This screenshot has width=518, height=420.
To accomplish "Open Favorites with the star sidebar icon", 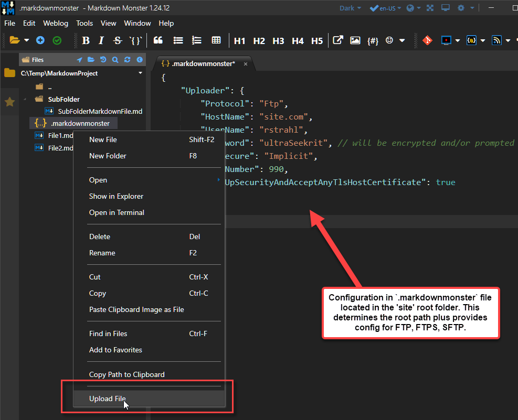I will click(x=9, y=102).
